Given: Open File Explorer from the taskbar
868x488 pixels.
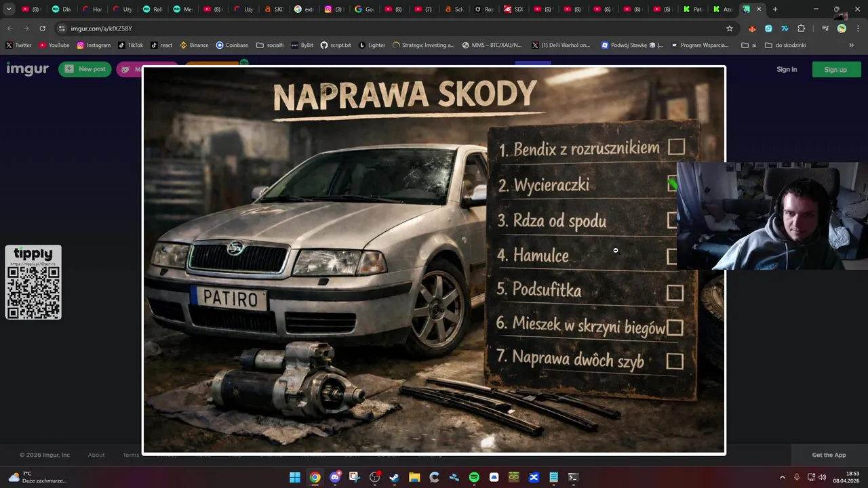Looking at the screenshot, I should point(414,477).
